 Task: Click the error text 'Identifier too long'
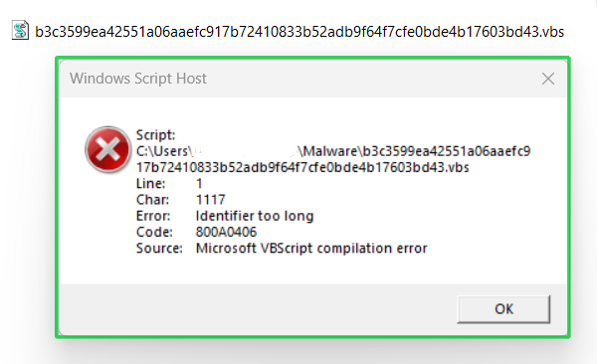pyautogui.click(x=255, y=216)
